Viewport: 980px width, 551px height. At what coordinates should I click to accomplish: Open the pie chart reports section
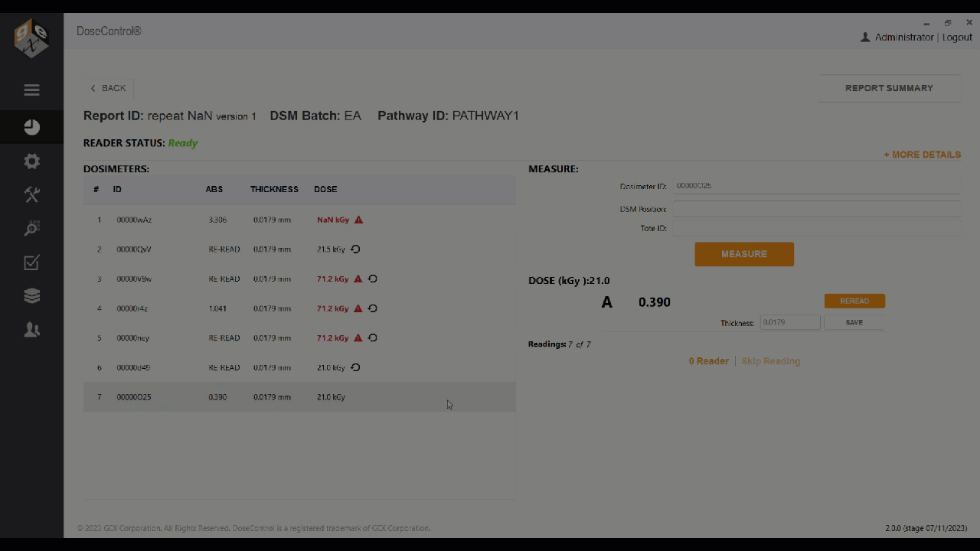pos(31,127)
